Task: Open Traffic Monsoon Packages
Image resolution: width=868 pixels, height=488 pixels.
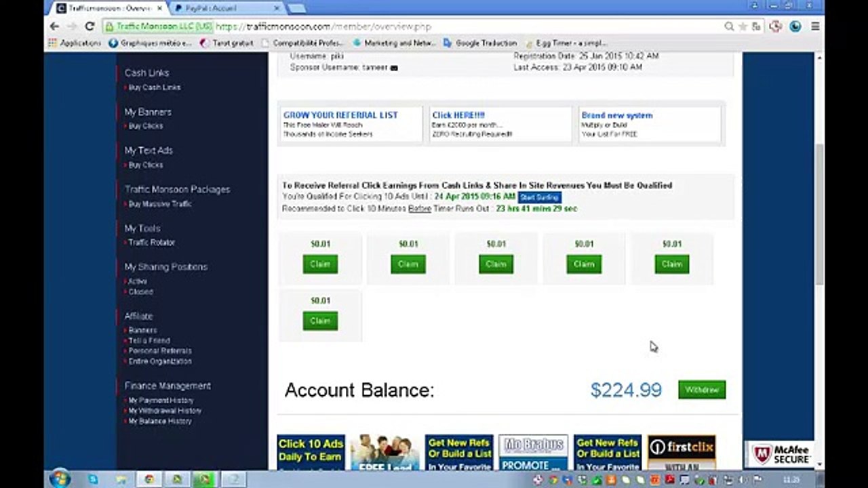Action: tap(177, 189)
